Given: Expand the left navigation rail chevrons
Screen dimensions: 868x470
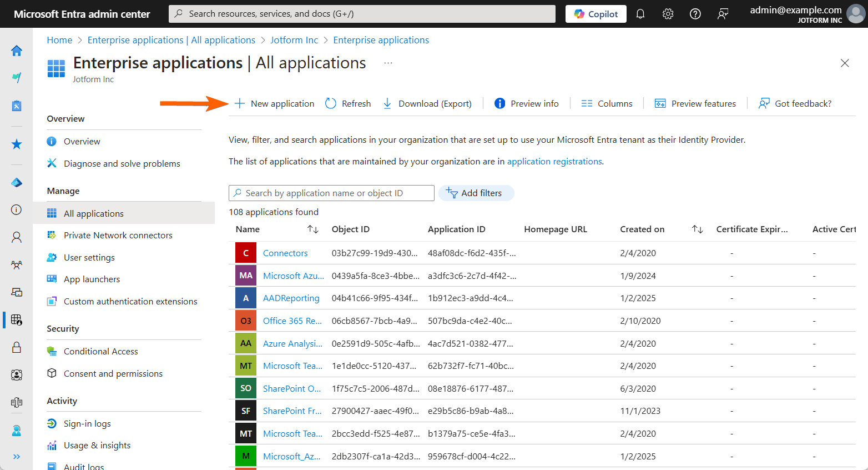Looking at the screenshot, I should [x=17, y=457].
